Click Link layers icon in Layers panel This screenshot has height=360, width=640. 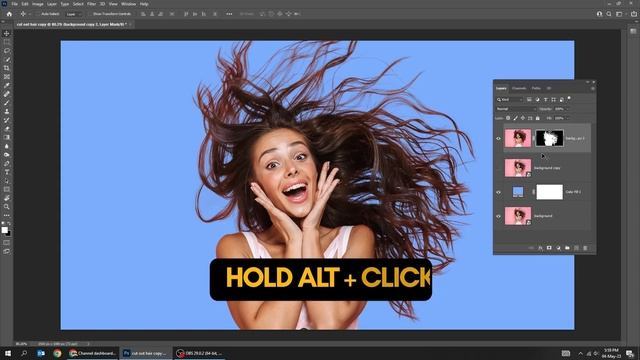(531, 248)
